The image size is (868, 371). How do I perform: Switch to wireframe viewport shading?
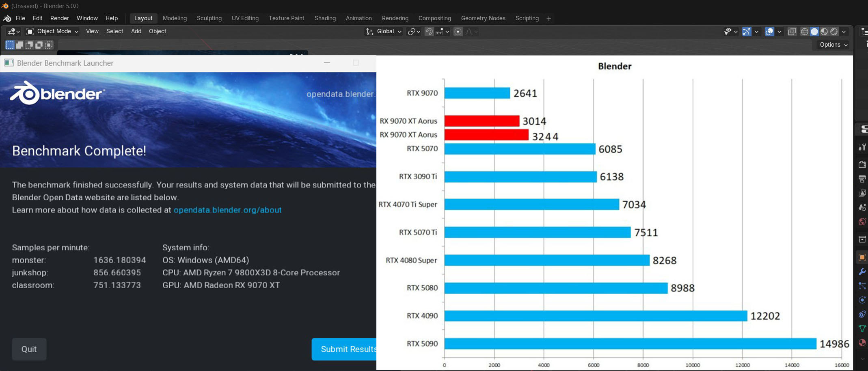click(804, 32)
